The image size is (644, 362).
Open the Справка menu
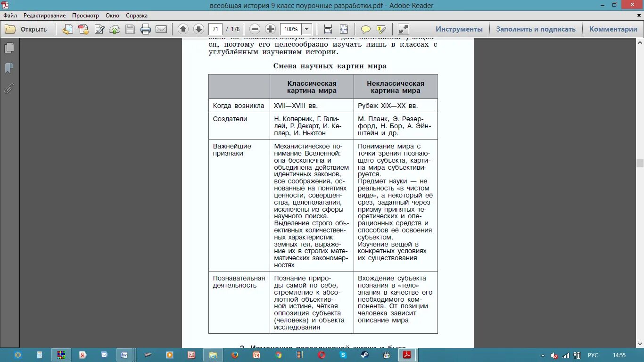click(137, 16)
